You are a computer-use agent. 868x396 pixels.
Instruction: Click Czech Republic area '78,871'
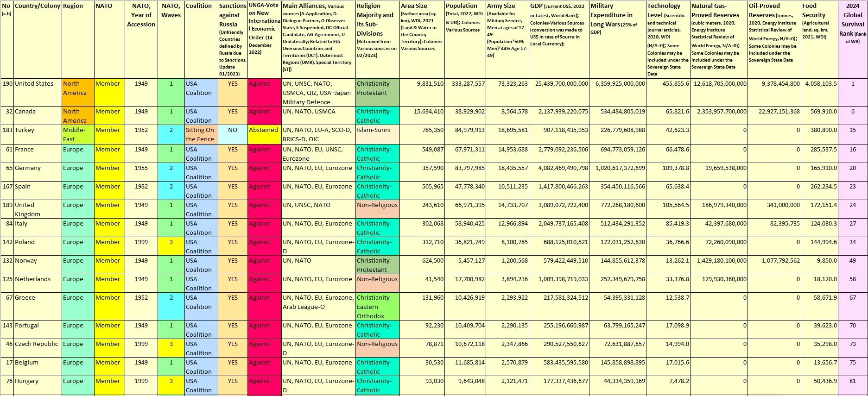pyautogui.click(x=422, y=348)
